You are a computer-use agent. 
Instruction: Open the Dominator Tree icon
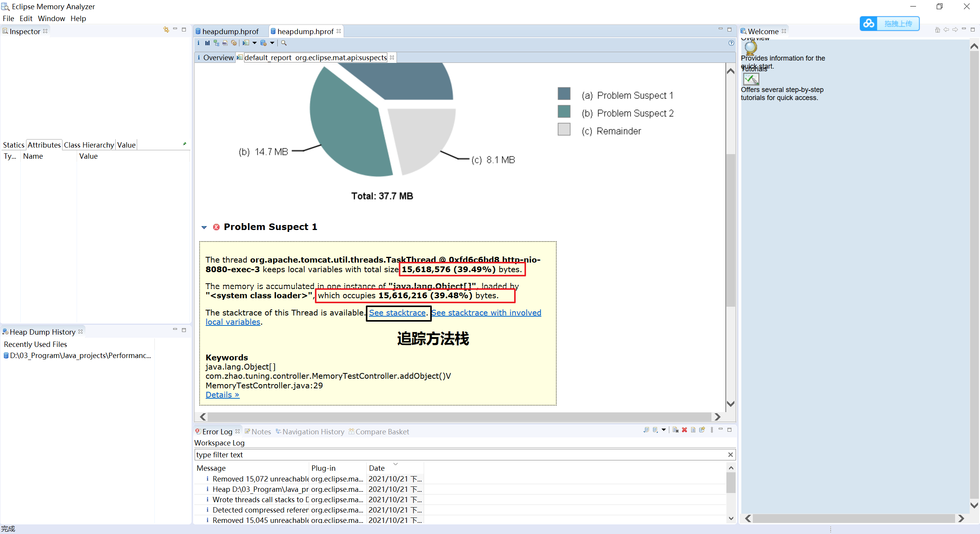tap(216, 43)
